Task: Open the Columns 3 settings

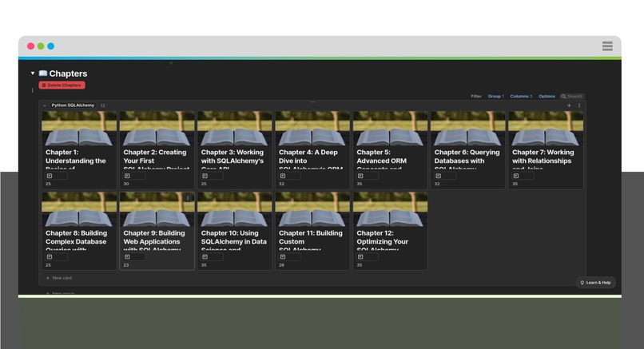Action: tap(521, 96)
